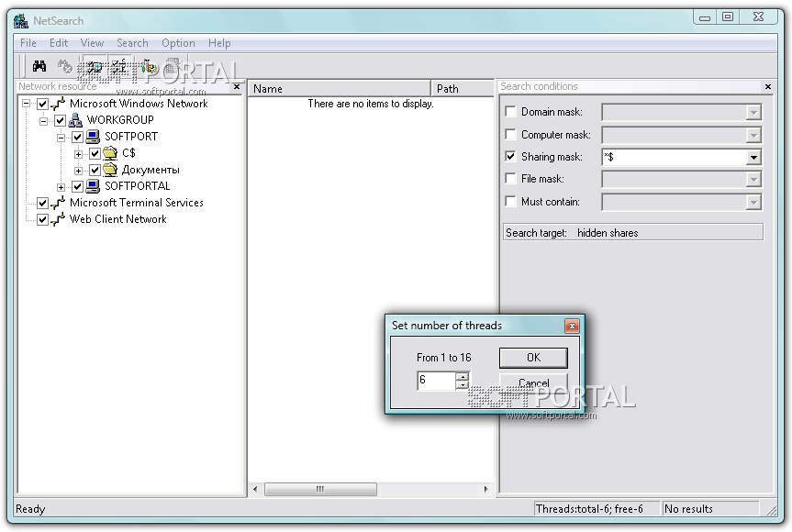Click the horizontal scrollbar thumb in results

click(x=320, y=489)
